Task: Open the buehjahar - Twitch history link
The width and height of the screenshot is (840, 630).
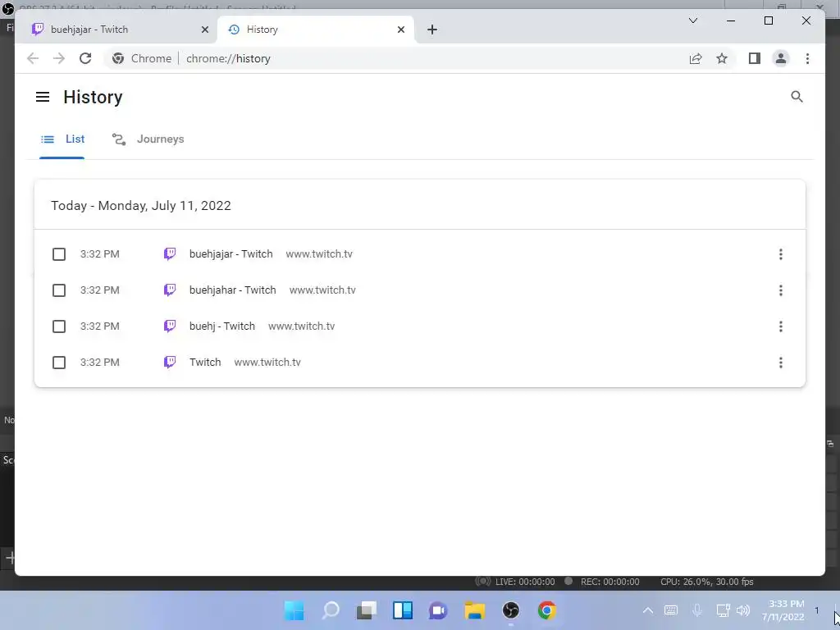Action: [x=232, y=290]
